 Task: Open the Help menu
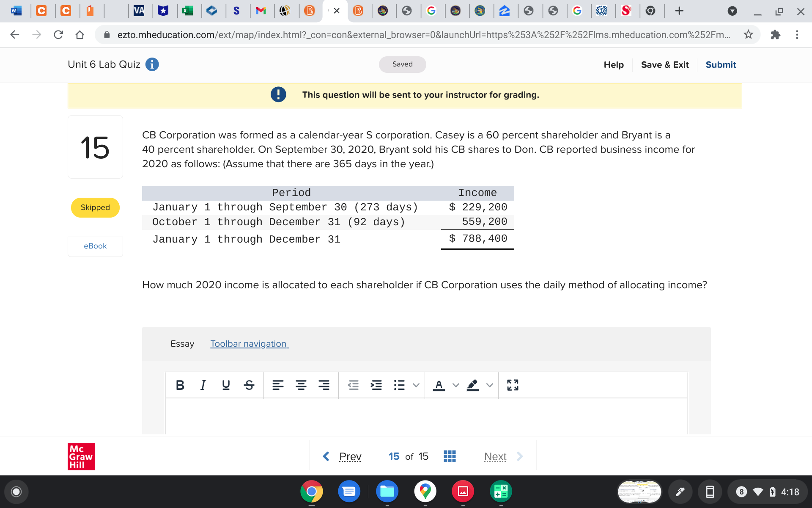coord(613,65)
